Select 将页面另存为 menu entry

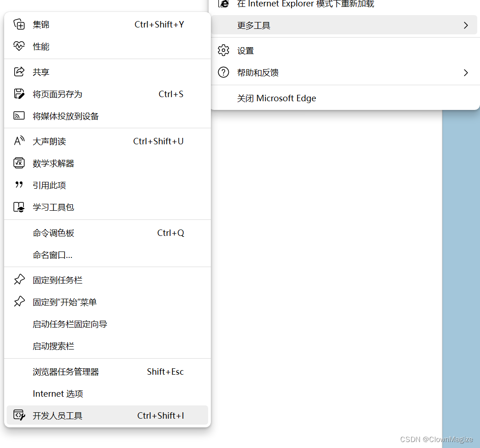[x=107, y=94]
